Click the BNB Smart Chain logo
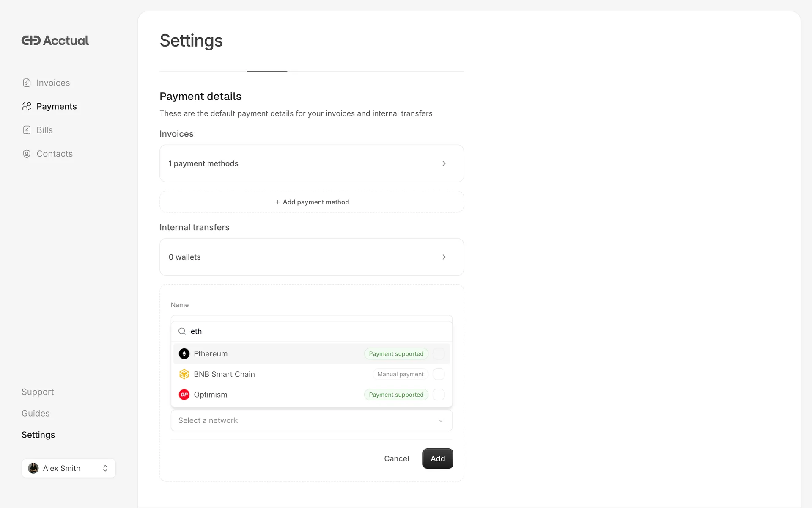The width and height of the screenshot is (812, 508). 184,374
